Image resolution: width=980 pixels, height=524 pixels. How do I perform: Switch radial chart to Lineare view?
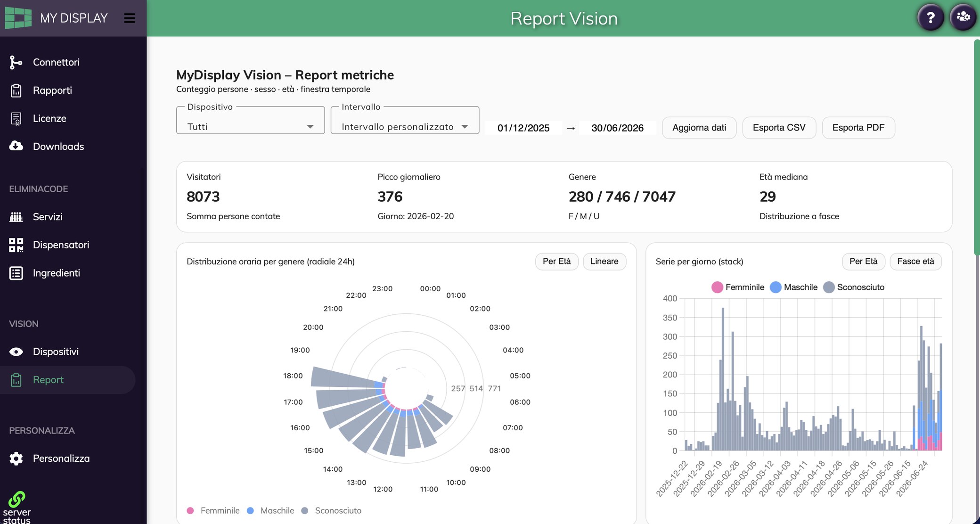(x=604, y=262)
